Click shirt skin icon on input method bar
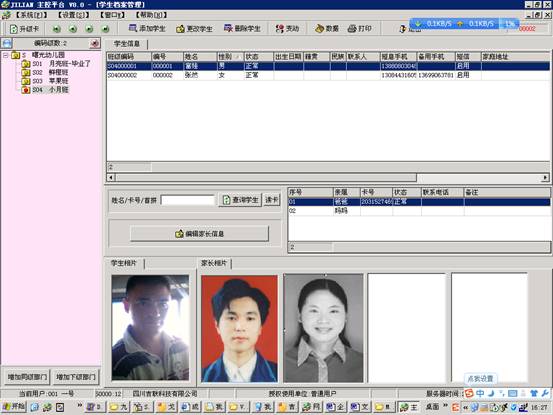This screenshot has height=415, width=553. tap(534, 393)
